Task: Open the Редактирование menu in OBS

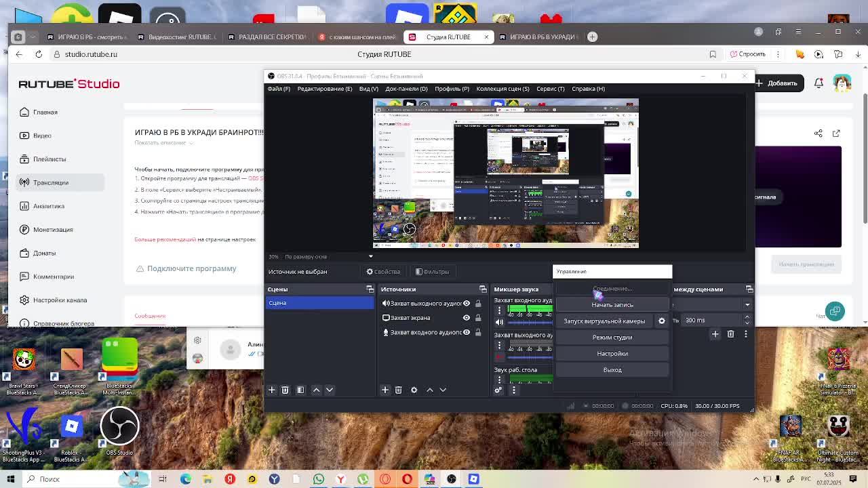Action: point(325,89)
